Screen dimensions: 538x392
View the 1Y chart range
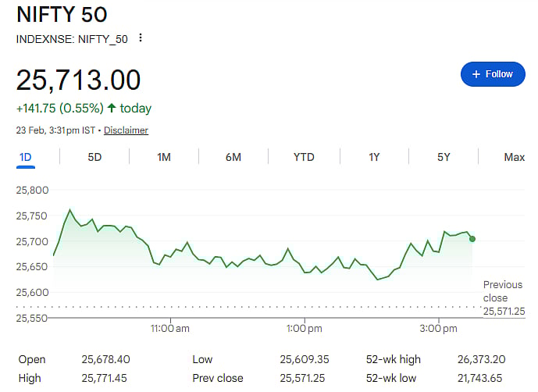[374, 157]
